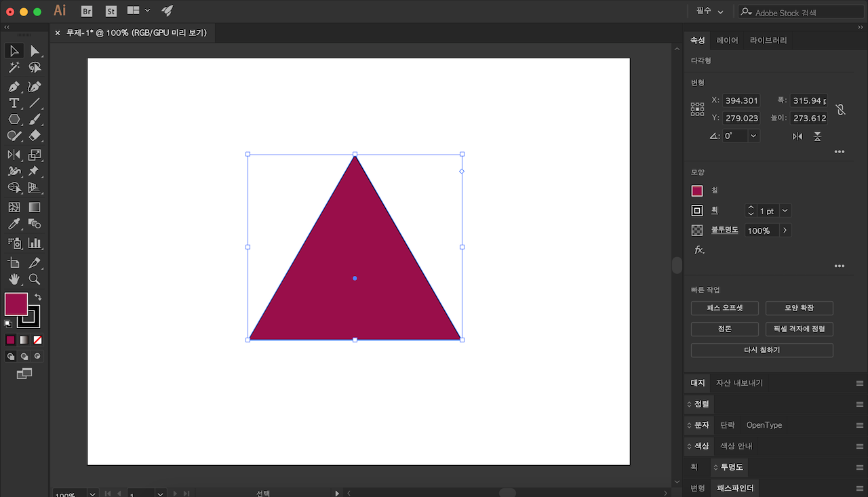Enable Draw Inside mode
Screen dimensions: 868x497
tap(38, 356)
